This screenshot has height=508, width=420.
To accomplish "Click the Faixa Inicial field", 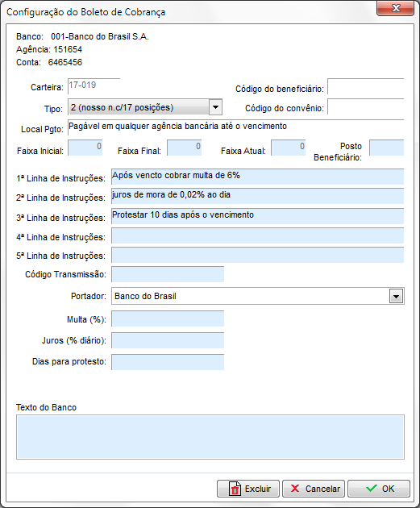I will [x=85, y=148].
